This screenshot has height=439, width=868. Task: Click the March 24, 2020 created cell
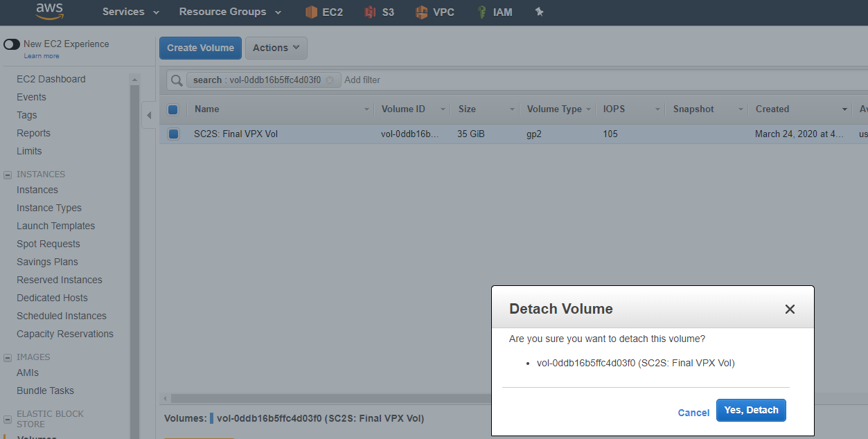(799, 134)
